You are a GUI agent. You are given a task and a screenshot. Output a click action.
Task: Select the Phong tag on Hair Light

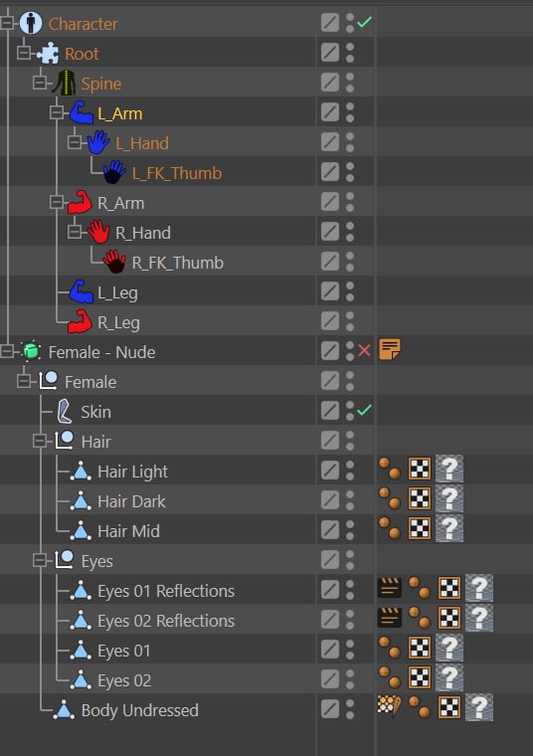(390, 469)
